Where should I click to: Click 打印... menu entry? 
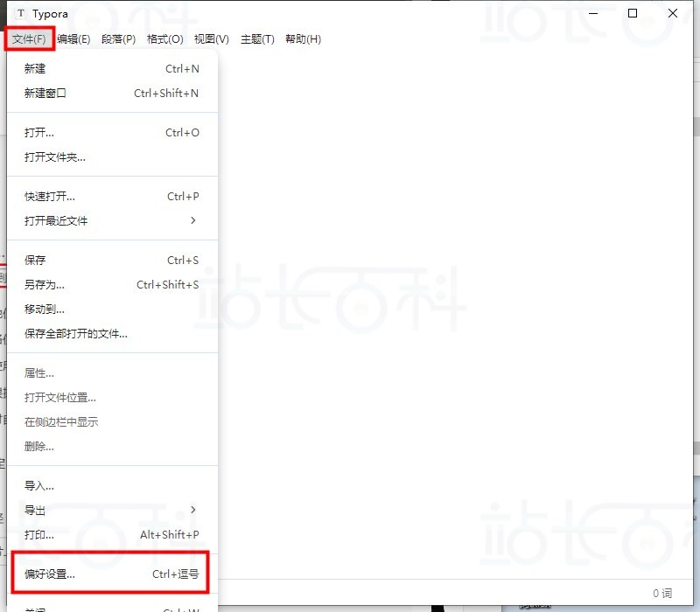tap(112, 535)
